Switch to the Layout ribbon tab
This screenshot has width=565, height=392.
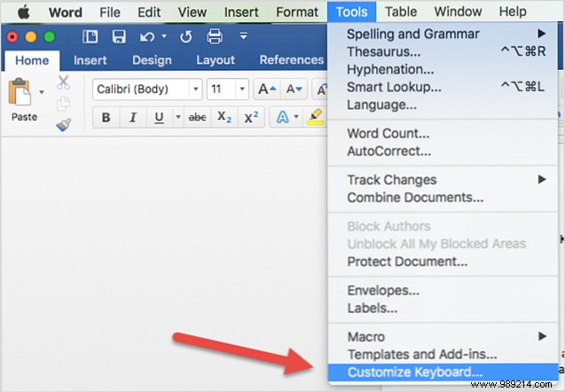[216, 60]
